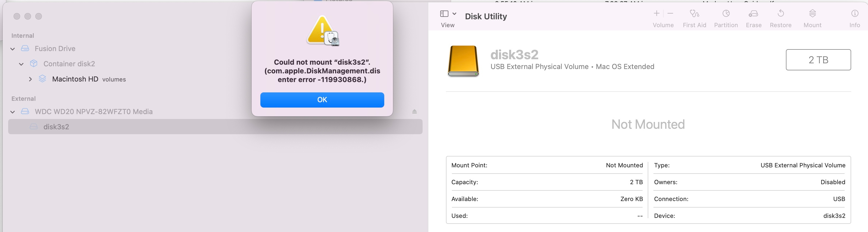Screen dimensions: 868x232
Task: Click the WDC external drive icon
Action: click(x=25, y=111)
